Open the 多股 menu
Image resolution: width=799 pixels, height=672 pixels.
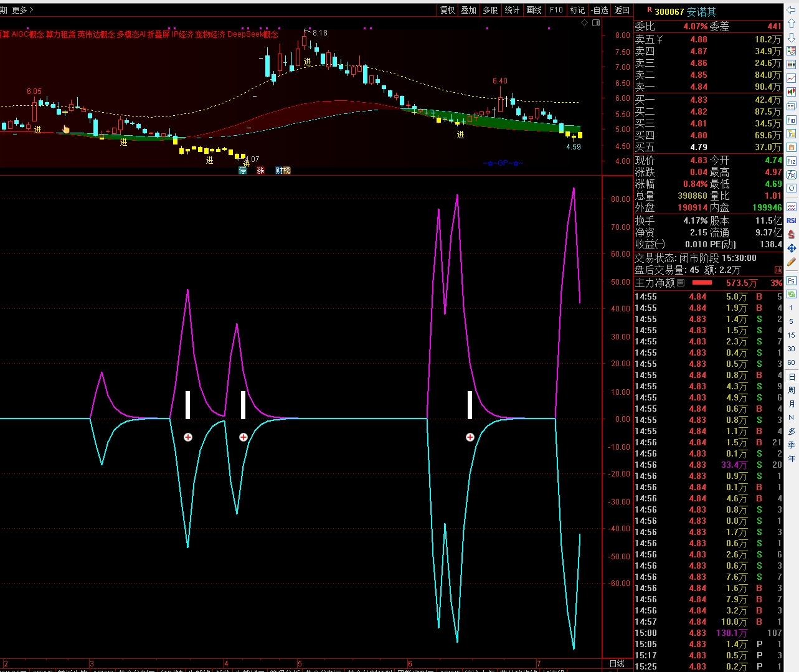490,10
